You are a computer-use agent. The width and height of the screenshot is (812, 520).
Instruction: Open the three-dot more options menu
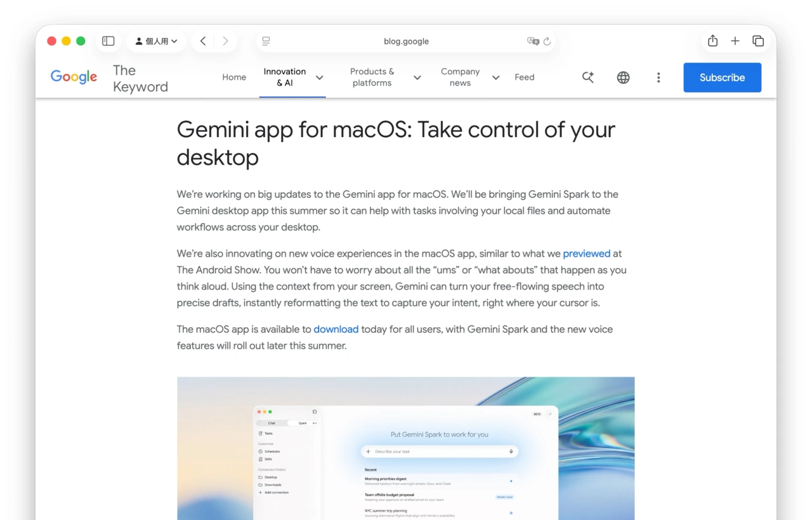(658, 77)
